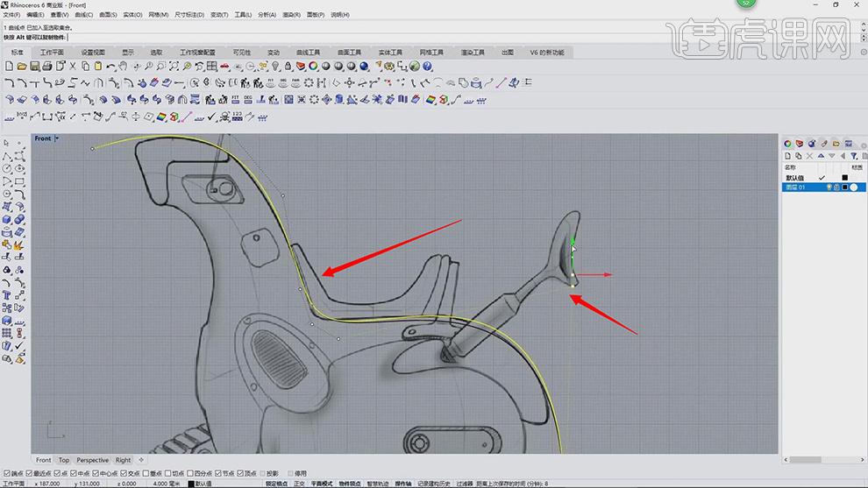
Task: Select the 默认值 layer row
Action: [823, 178]
